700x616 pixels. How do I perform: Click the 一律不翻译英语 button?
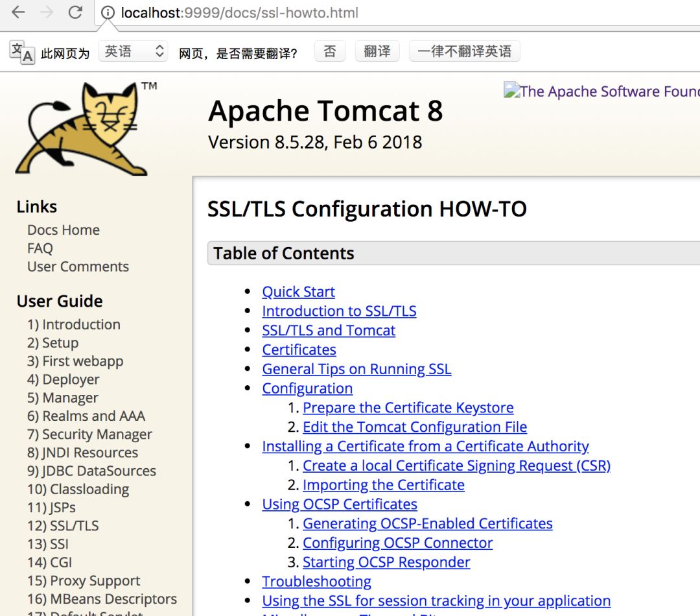pos(464,52)
